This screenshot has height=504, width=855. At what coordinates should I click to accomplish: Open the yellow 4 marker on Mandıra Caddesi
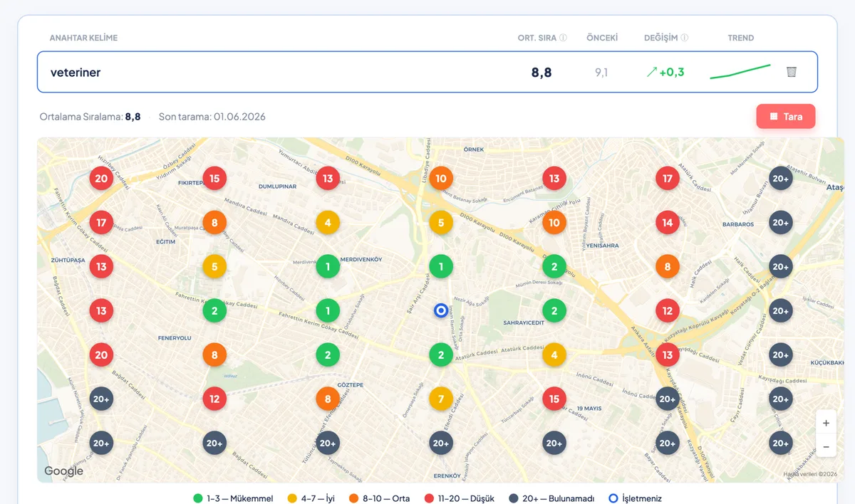coord(328,222)
